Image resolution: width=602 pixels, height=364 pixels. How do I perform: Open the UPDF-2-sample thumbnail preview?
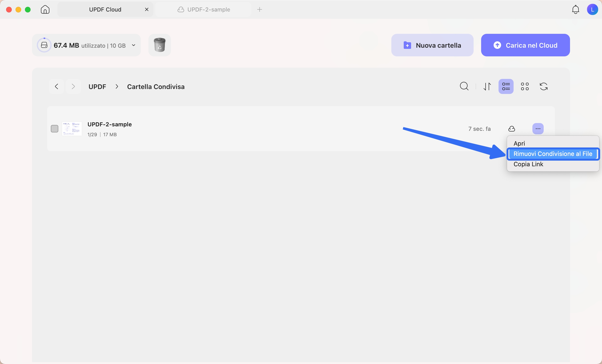click(72, 129)
